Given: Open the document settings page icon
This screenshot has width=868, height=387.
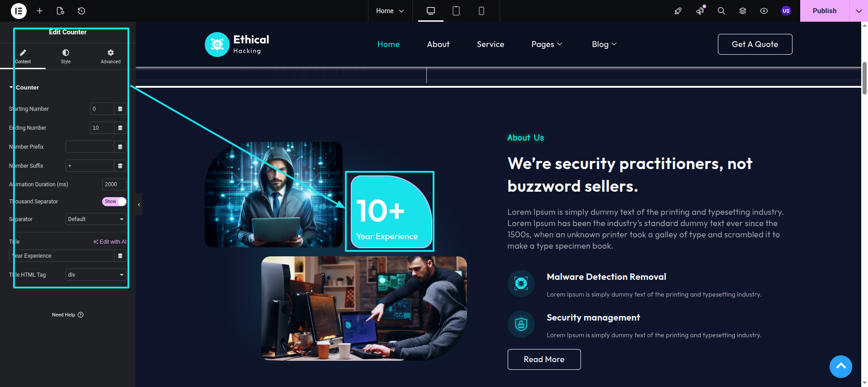Looking at the screenshot, I should [x=61, y=11].
